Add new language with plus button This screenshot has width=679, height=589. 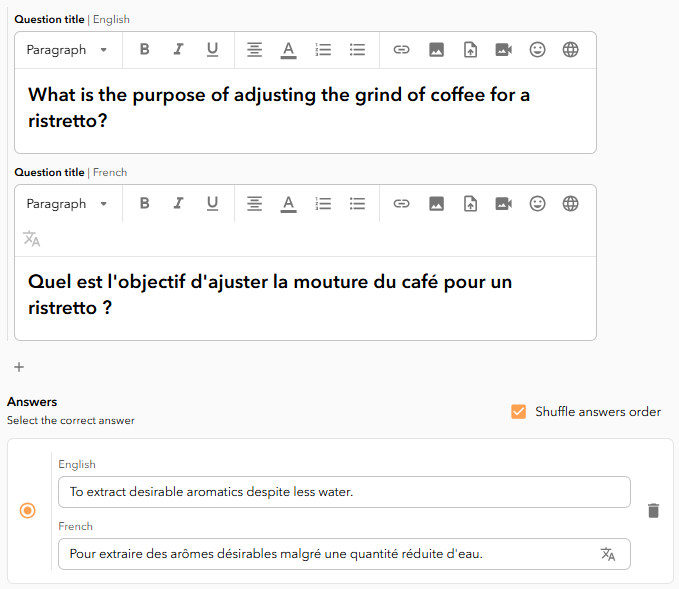point(19,367)
